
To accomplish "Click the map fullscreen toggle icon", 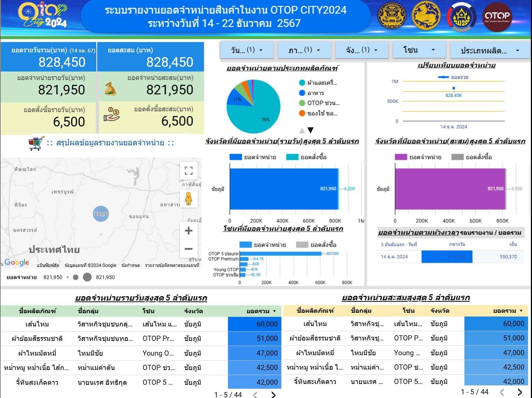I will (x=188, y=170).
